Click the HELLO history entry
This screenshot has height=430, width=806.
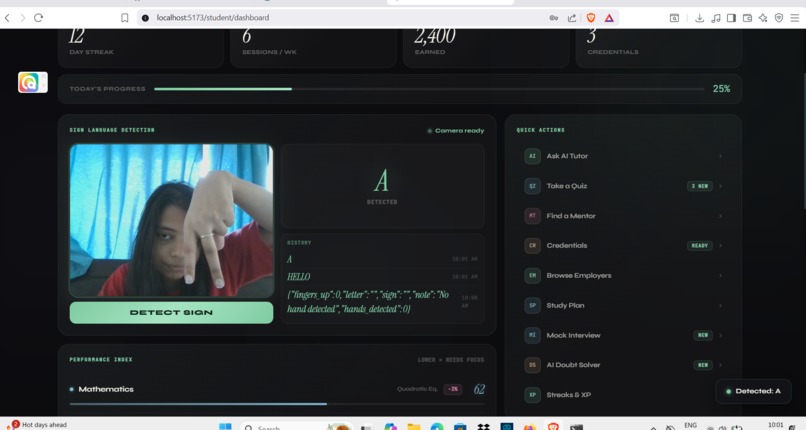pos(382,277)
